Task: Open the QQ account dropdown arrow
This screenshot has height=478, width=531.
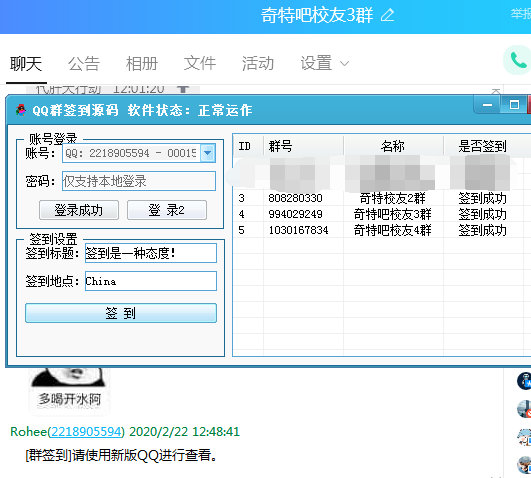Action: [x=208, y=153]
